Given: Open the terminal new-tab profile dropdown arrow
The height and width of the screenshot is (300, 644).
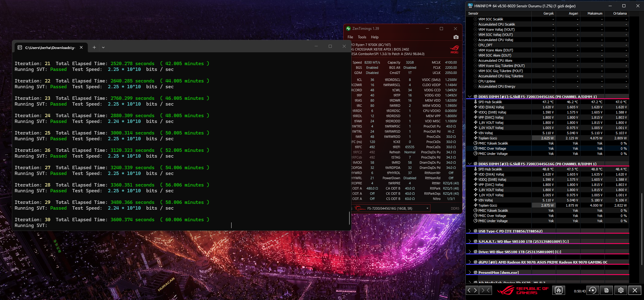Looking at the screenshot, I should (103, 47).
